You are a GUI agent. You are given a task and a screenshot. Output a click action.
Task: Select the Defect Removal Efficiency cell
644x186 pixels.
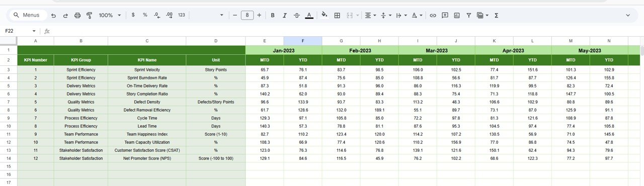(x=147, y=110)
